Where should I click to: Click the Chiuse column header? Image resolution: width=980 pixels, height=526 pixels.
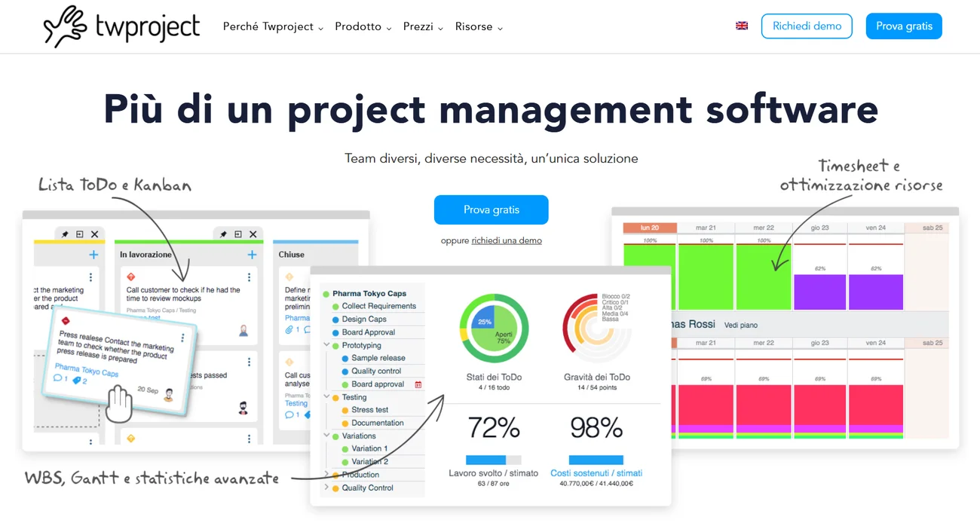click(x=292, y=255)
